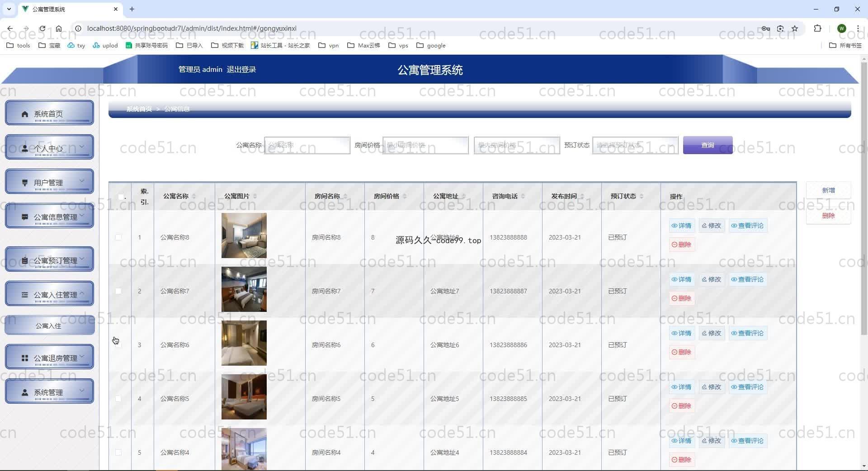
Task: Sort by 咨询电话 column arrows
Action: 523,196
